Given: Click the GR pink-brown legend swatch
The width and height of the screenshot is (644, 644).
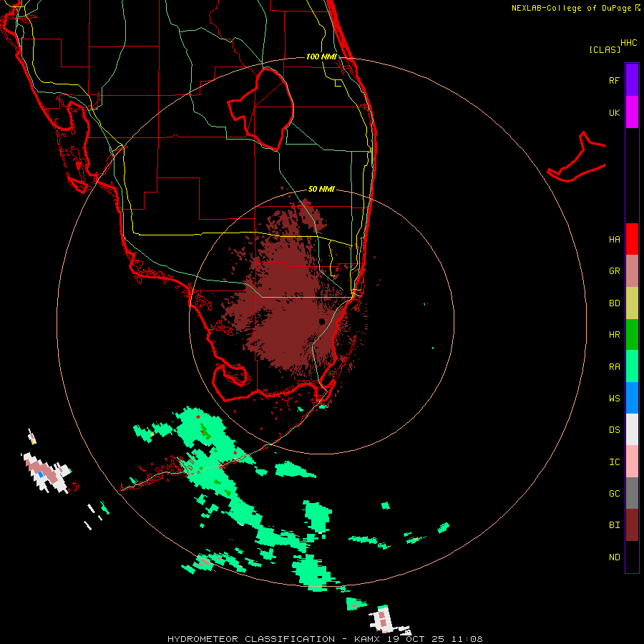Looking at the screenshot, I should pos(632,271).
